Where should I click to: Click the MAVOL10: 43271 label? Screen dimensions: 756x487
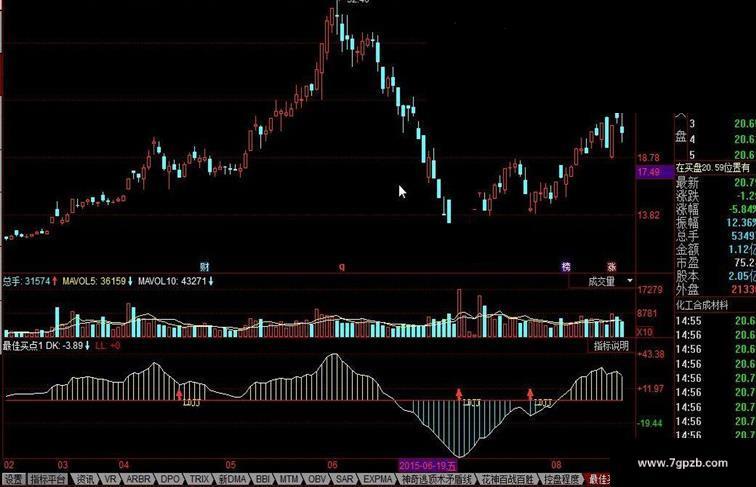[x=176, y=281]
